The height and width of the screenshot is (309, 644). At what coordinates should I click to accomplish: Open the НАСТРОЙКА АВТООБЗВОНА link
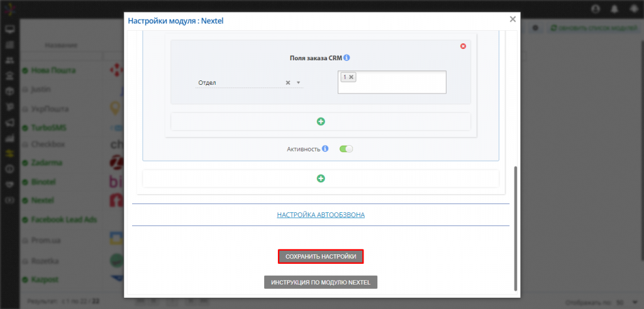[x=321, y=215]
